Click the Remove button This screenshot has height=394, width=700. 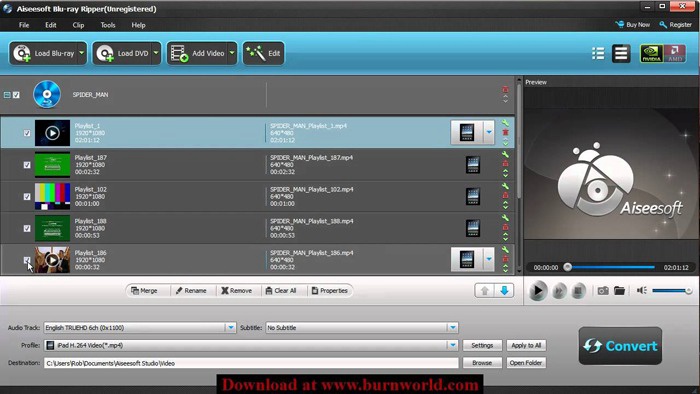(237, 290)
